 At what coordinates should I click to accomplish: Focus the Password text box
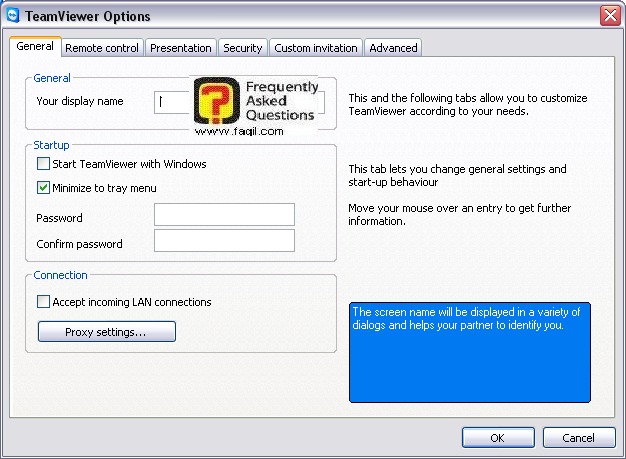(224, 215)
